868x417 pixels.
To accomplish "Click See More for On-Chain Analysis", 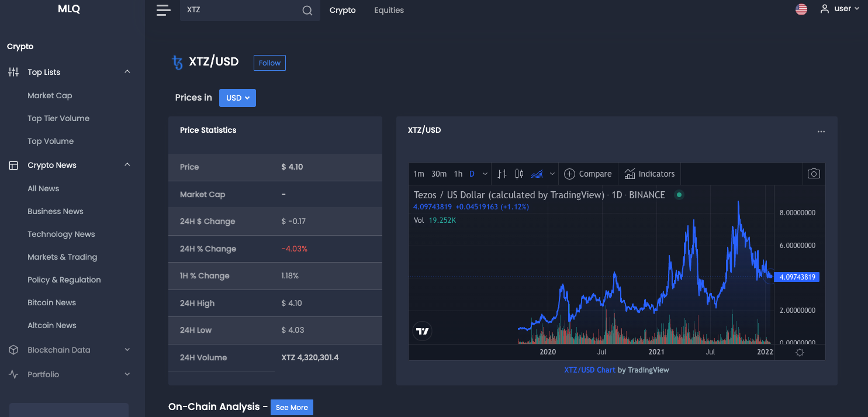I will tap(292, 408).
